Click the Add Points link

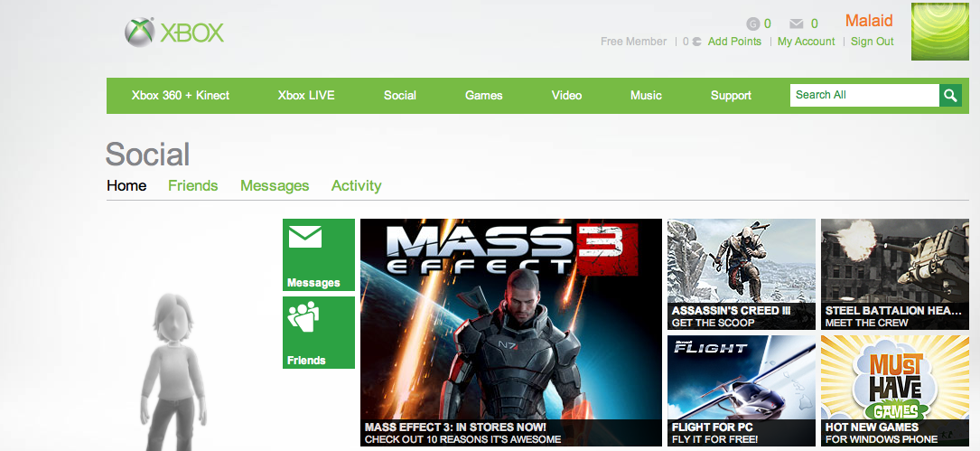pyautogui.click(x=734, y=42)
